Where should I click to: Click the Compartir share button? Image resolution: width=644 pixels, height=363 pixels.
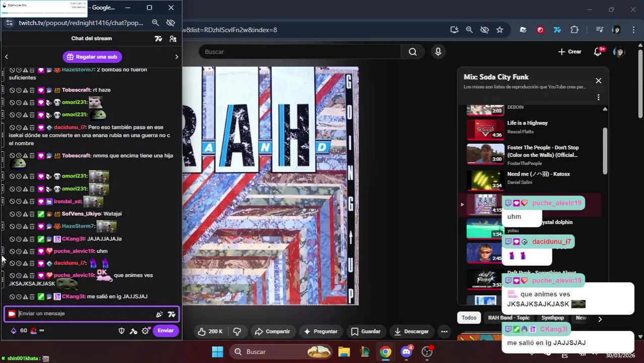point(272,332)
